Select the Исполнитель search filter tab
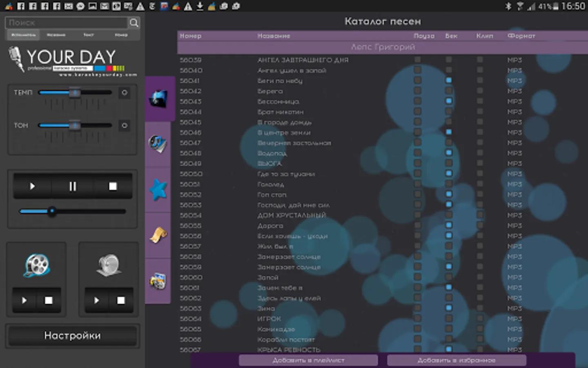The image size is (588, 368). click(23, 35)
